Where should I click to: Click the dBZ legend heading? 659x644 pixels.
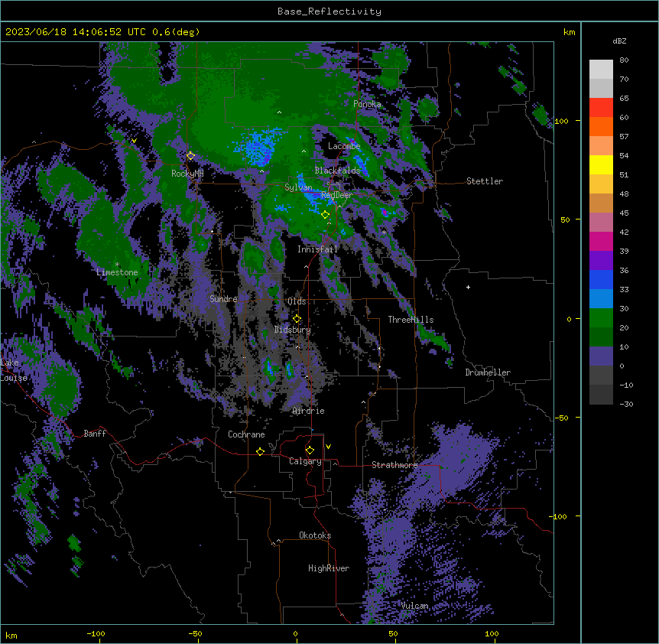tap(619, 41)
